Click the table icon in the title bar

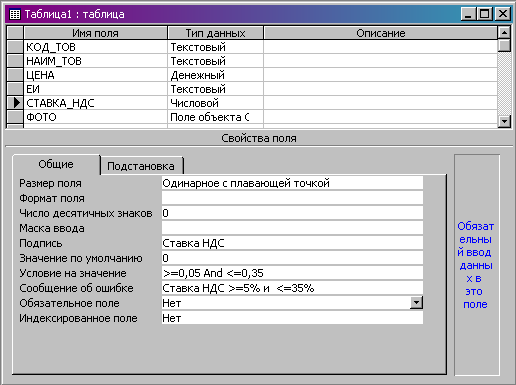point(14,14)
